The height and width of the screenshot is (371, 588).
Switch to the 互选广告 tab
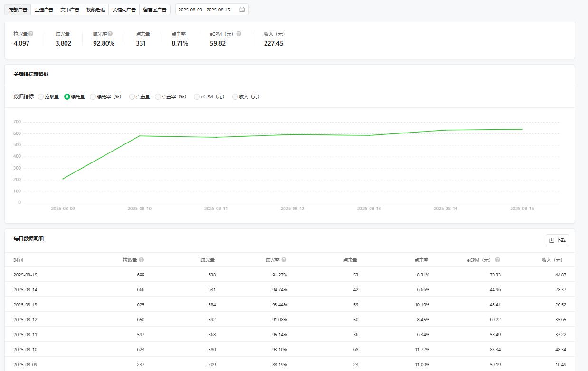click(44, 10)
